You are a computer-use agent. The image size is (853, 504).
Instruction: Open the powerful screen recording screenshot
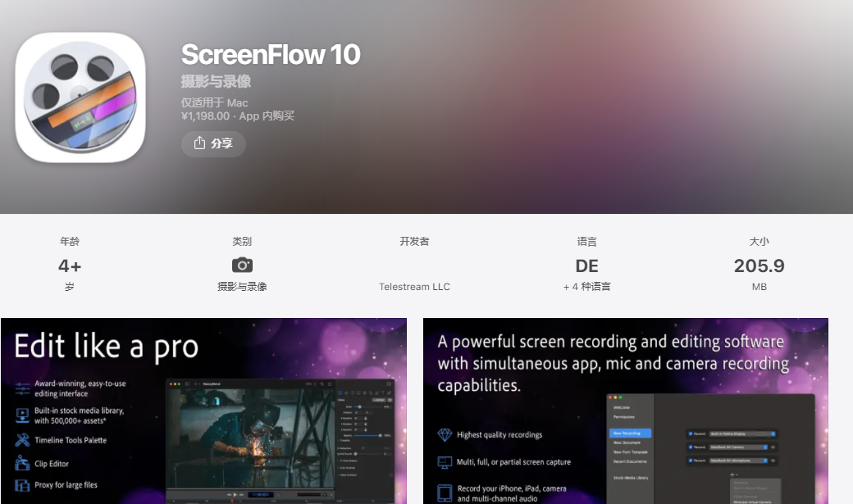pyautogui.click(x=626, y=411)
